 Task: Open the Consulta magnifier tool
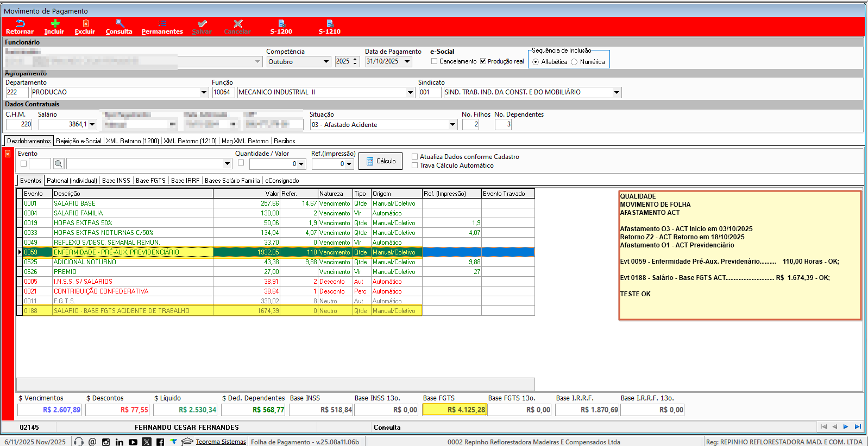click(x=119, y=24)
